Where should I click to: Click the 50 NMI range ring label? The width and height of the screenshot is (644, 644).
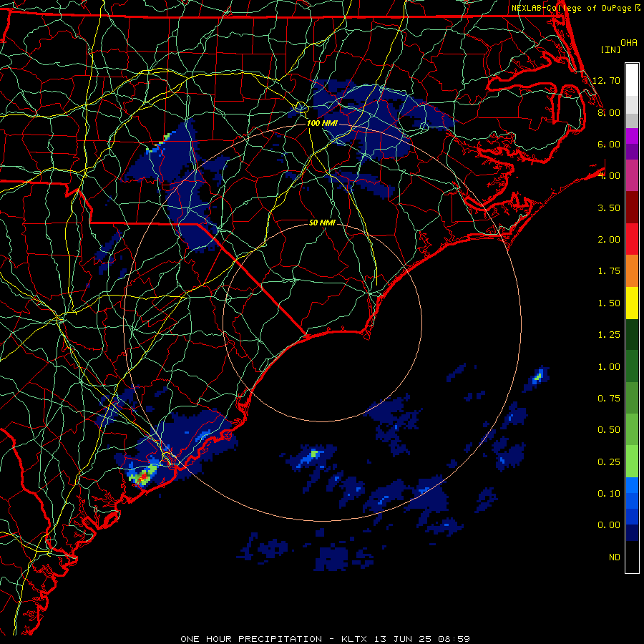(322, 223)
